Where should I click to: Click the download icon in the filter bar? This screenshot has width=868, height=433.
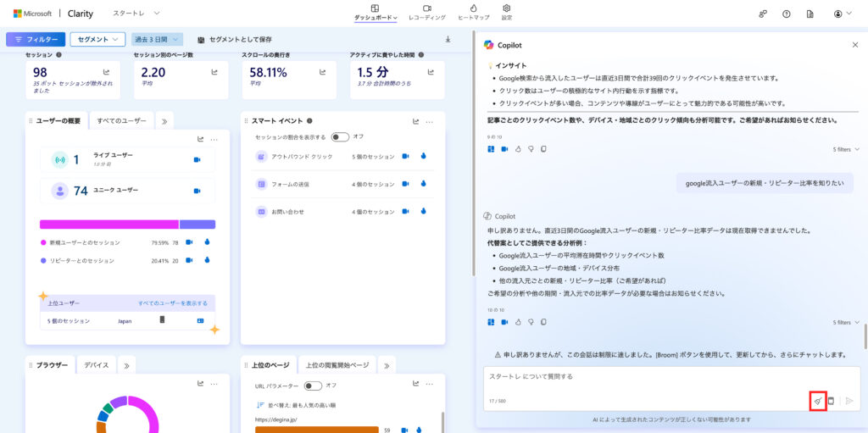(448, 39)
